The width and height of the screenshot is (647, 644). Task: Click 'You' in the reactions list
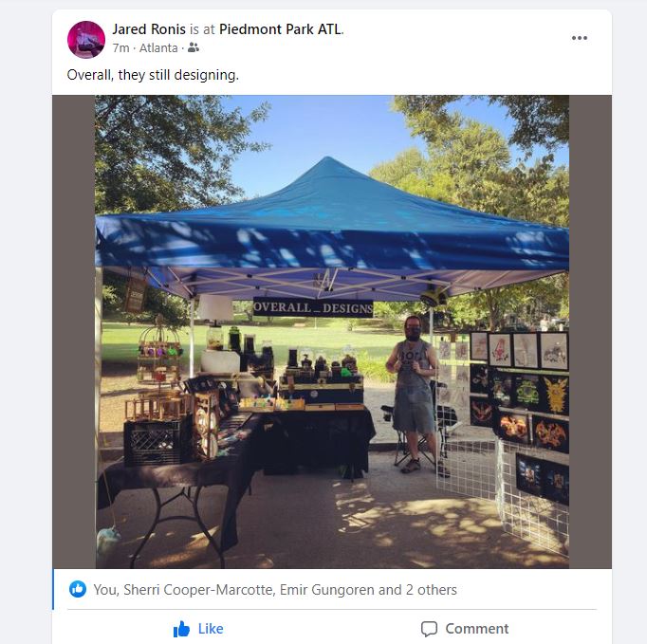coord(105,590)
